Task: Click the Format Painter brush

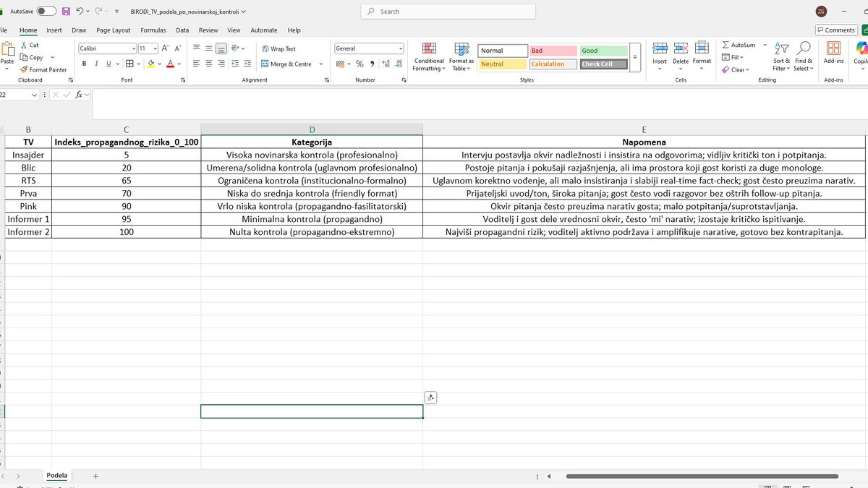Action: [x=24, y=69]
